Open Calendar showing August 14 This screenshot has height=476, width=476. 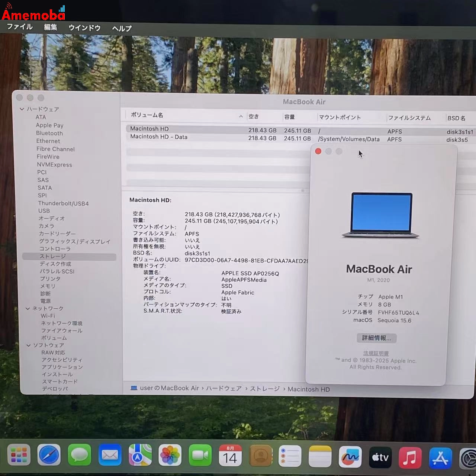(x=230, y=455)
